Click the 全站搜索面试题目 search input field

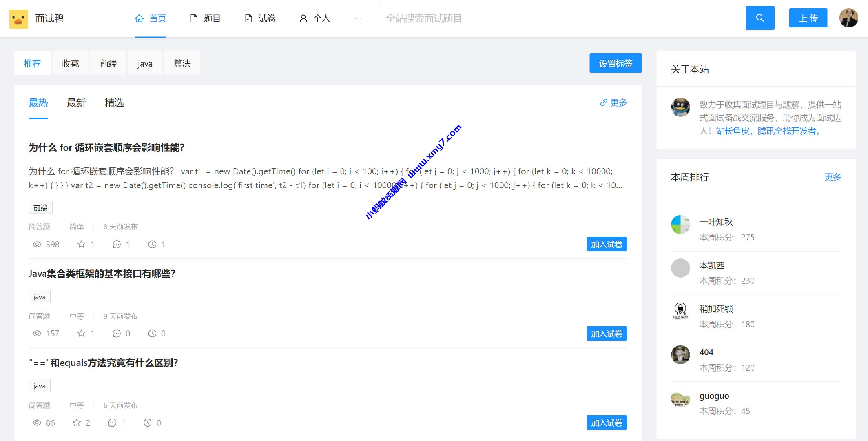(x=563, y=18)
